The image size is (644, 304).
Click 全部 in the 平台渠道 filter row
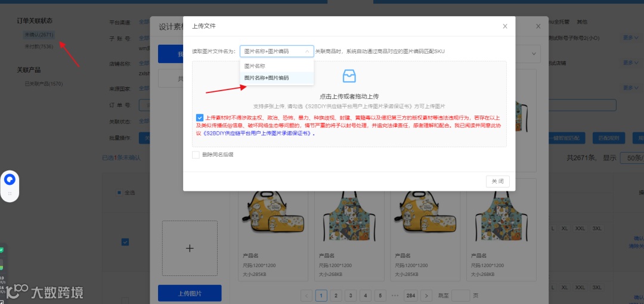pos(144,22)
